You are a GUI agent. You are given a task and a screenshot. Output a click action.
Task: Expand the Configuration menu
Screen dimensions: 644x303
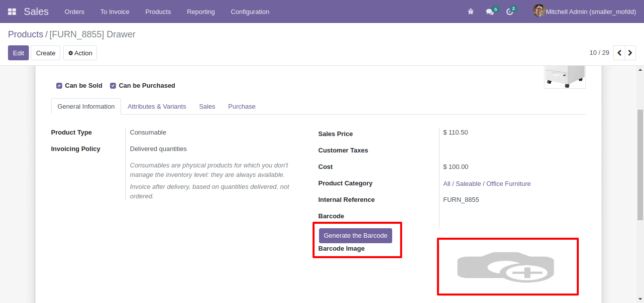click(x=250, y=11)
